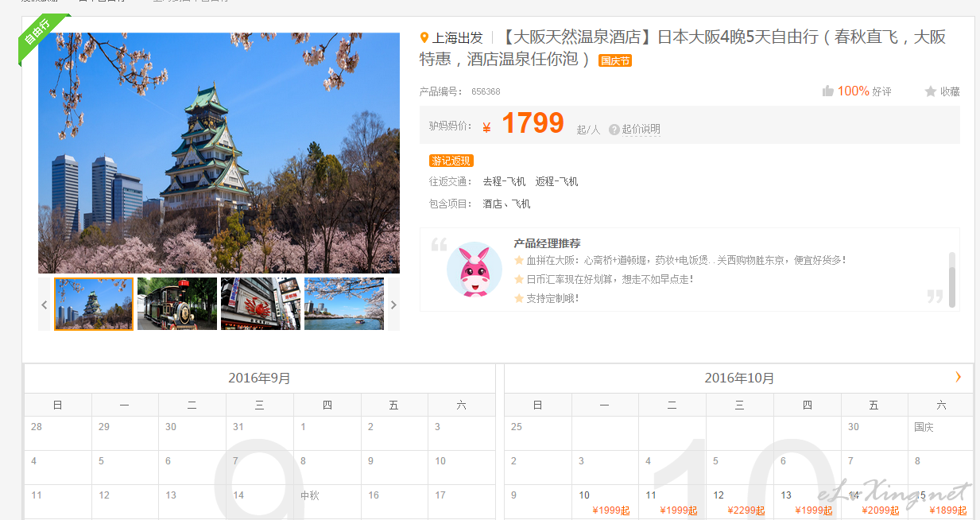The width and height of the screenshot is (980, 520).
Task: Click the 收藏 favorite link
Action: point(950,91)
